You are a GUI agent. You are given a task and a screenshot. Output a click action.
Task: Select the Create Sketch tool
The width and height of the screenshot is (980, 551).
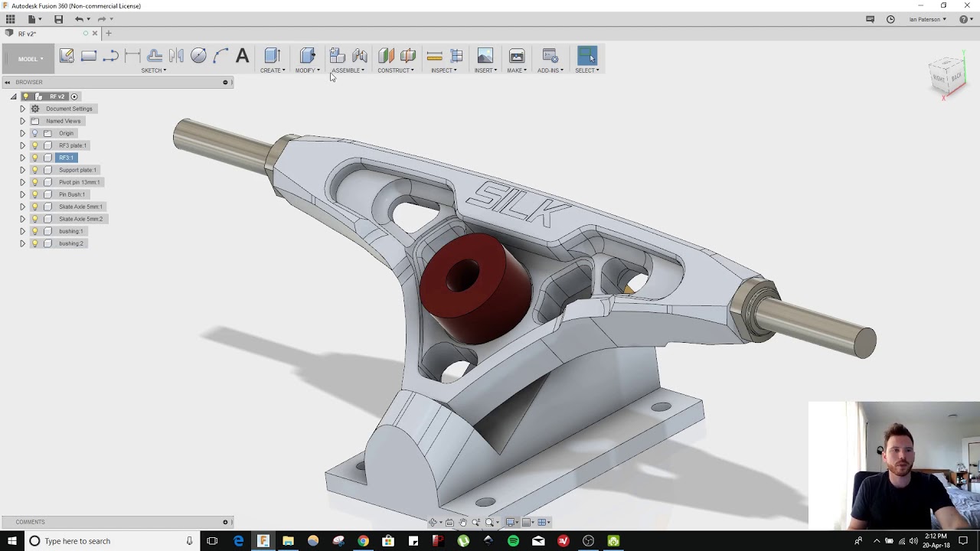click(x=67, y=56)
